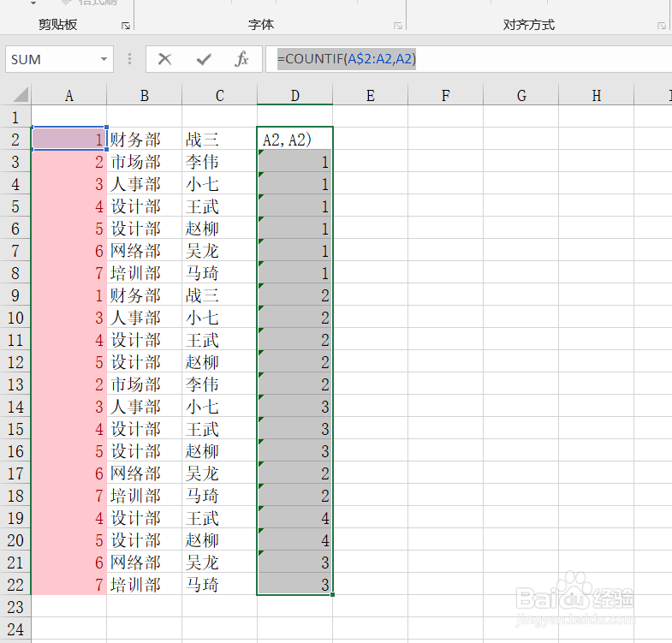Click cell D14 with value 3
This screenshot has height=643, width=672.
[x=294, y=407]
